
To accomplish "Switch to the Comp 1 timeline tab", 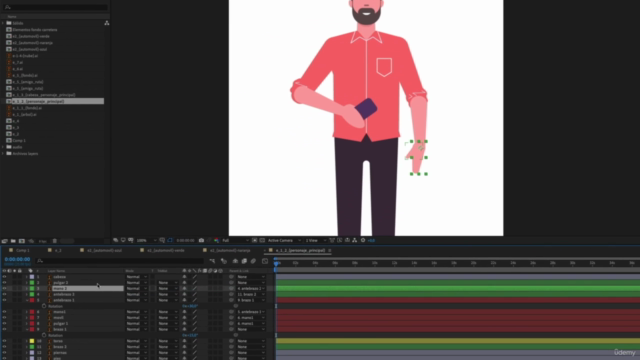I will (x=23, y=250).
